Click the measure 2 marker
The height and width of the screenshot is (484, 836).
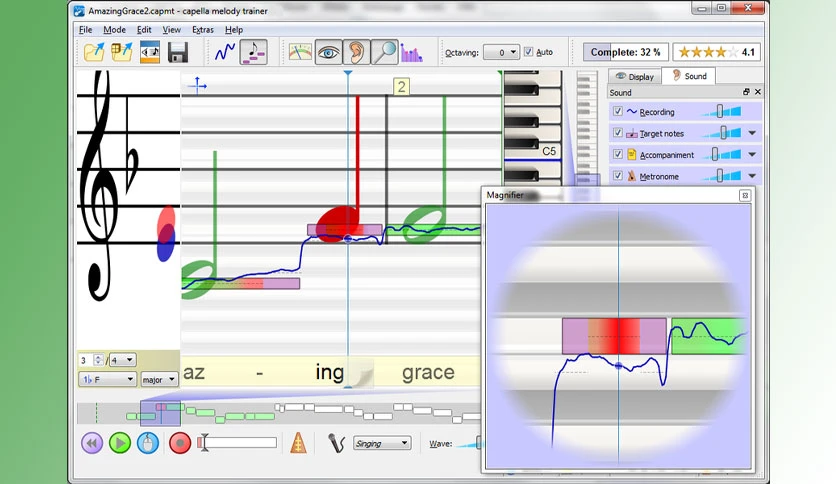401,86
